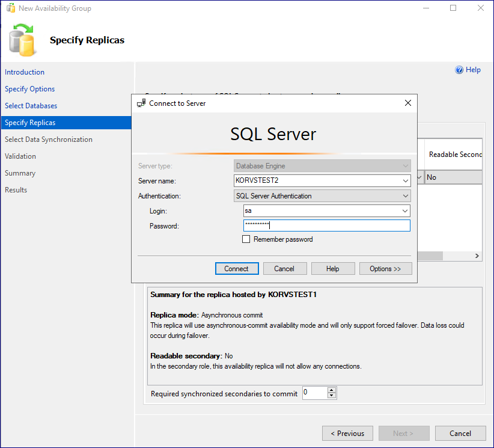The width and height of the screenshot is (494, 448).
Task: Go to the Specify Options page
Action: pyautogui.click(x=29, y=89)
